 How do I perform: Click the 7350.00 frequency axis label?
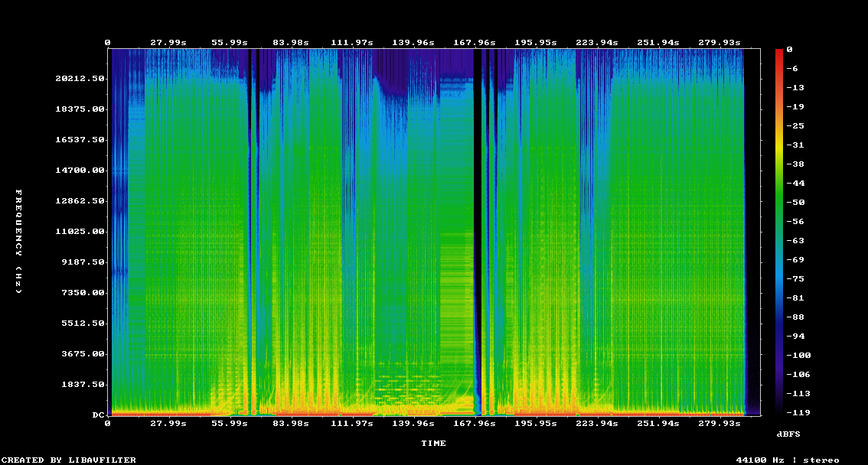(83, 292)
